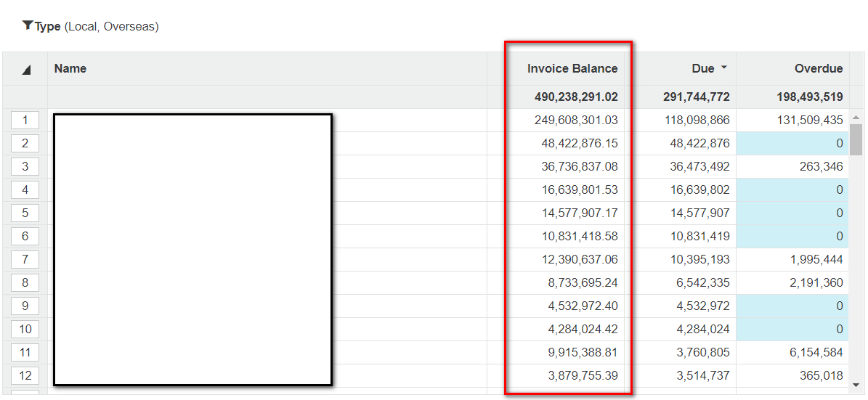Click invoice balance 3,879,755.39
Image resolution: width=868 pixels, height=400 pixels.
point(583,375)
